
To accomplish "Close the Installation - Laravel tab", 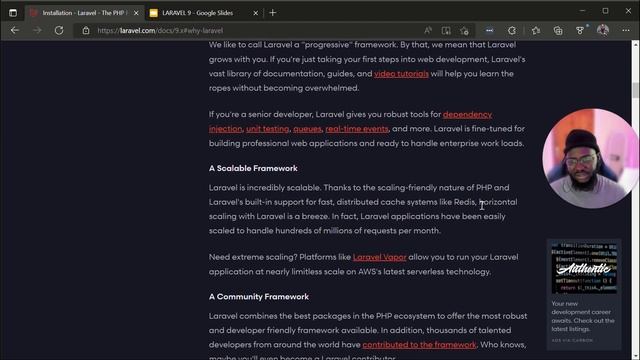I will [x=136, y=13].
